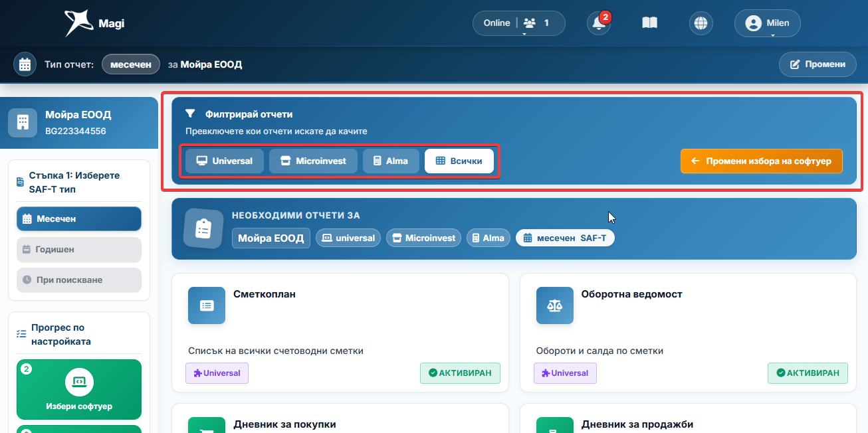
Task: Open the language globe icon
Action: (700, 23)
